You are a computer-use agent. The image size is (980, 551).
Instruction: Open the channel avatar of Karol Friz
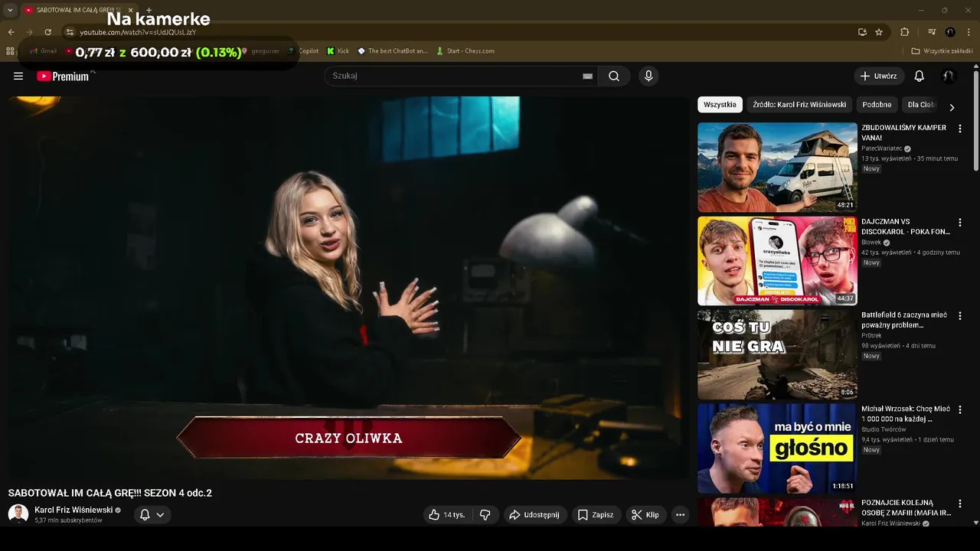tap(18, 514)
